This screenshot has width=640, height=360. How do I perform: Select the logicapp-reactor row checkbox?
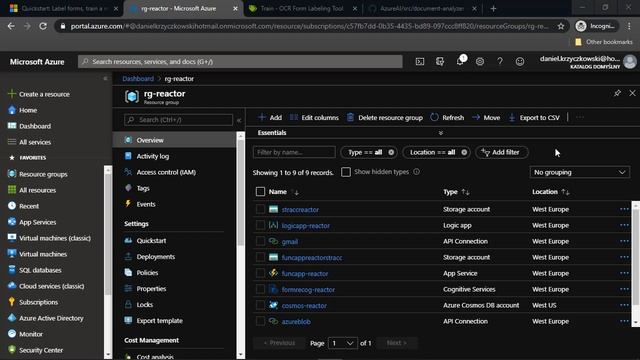pyautogui.click(x=260, y=225)
